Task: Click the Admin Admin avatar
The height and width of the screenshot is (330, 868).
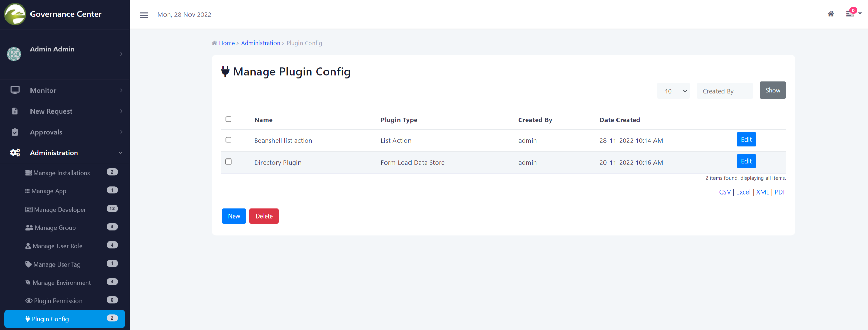Action: point(14,54)
